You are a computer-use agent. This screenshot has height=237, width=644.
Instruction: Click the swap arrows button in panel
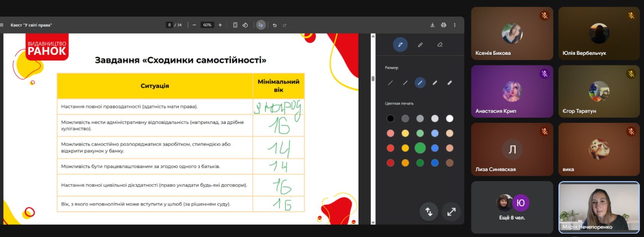pos(429,212)
